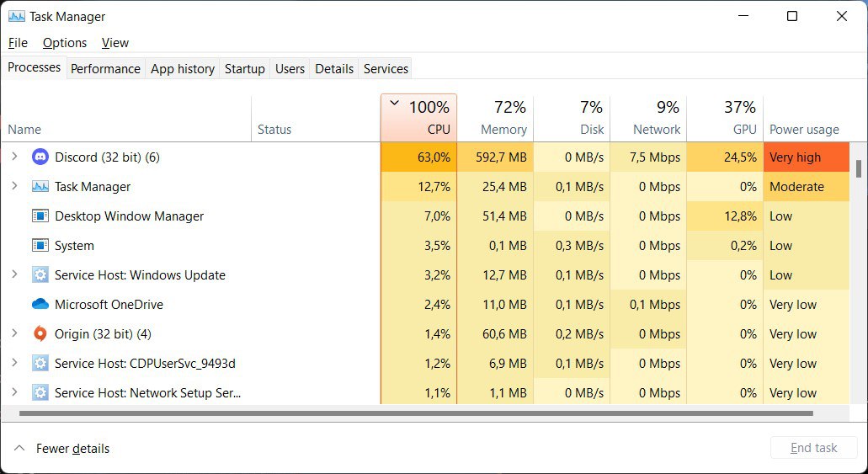
Task: Click Origin's 60,6 MB memory cell
Action: tap(495, 334)
